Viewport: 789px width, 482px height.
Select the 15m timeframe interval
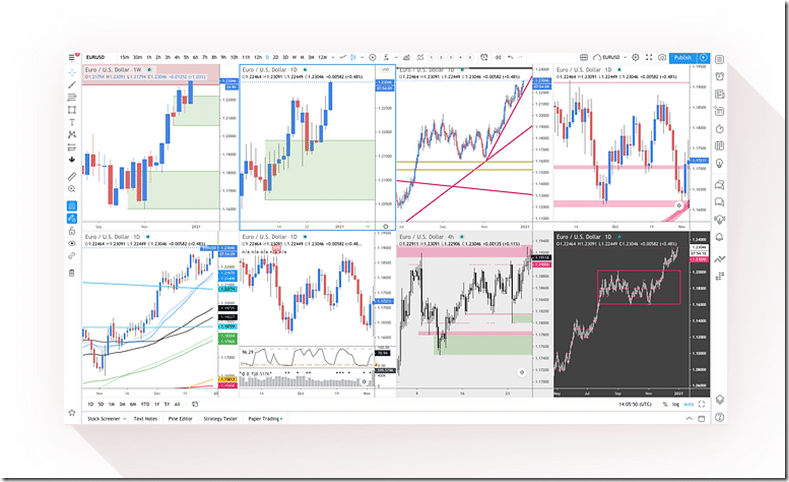(x=123, y=58)
